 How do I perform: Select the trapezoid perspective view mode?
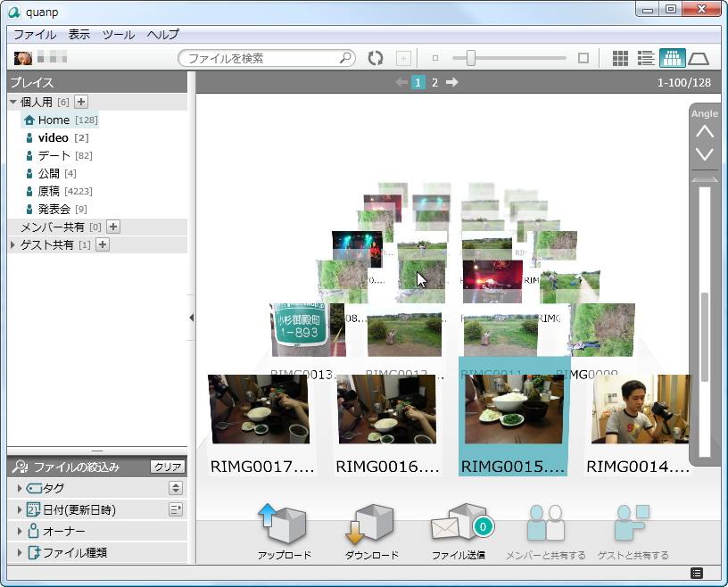click(699, 59)
